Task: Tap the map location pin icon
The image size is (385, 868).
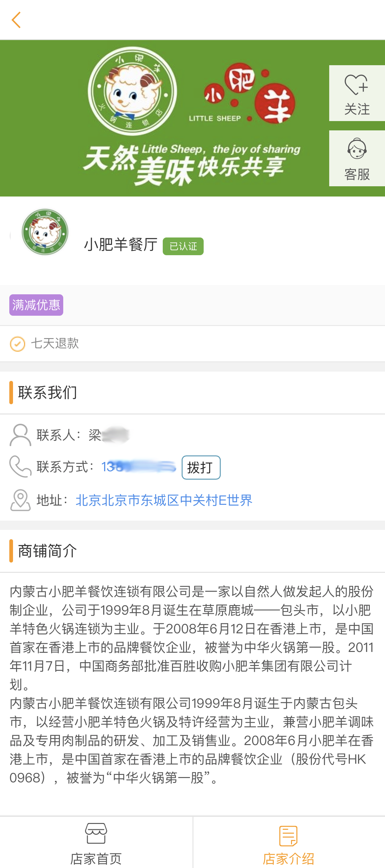Action: click(x=20, y=500)
